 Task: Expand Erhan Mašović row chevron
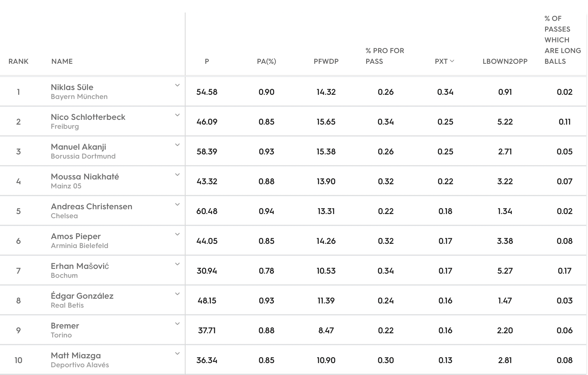click(177, 264)
